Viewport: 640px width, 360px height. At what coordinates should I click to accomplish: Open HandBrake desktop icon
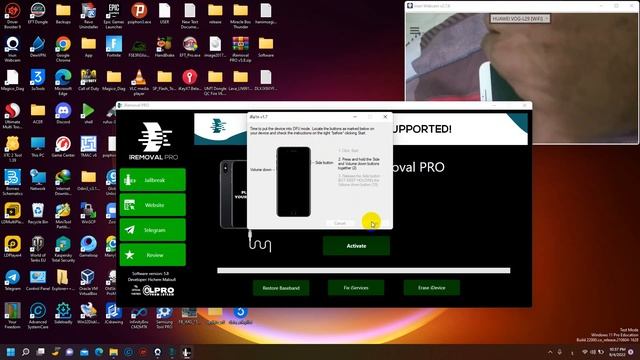pyautogui.click(x=164, y=47)
